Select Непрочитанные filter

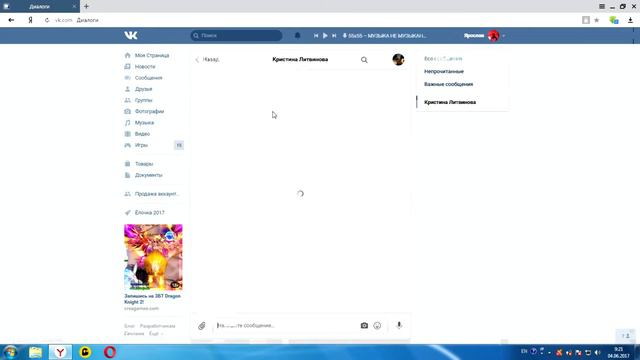(444, 71)
